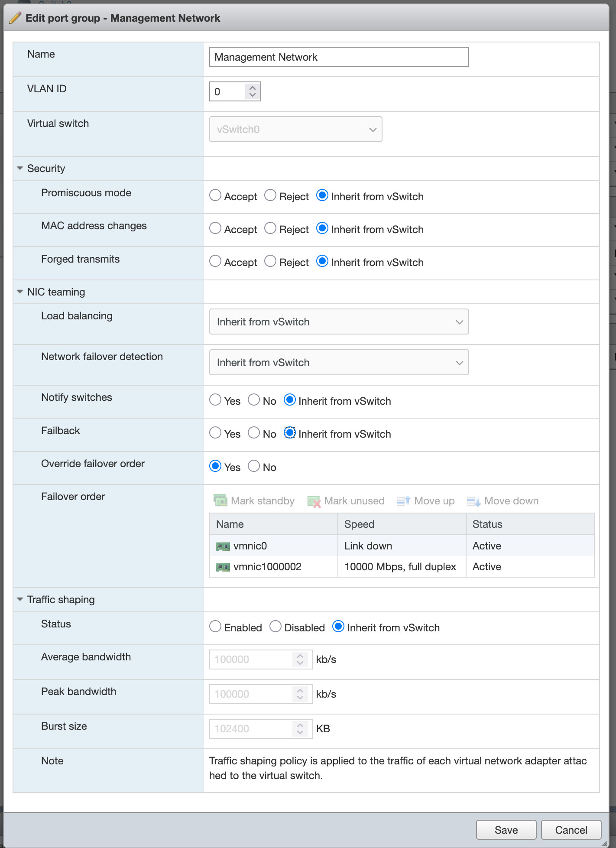Screen dimensions: 616x848
Task: Set Forged transmits to Reject
Action: point(270,261)
